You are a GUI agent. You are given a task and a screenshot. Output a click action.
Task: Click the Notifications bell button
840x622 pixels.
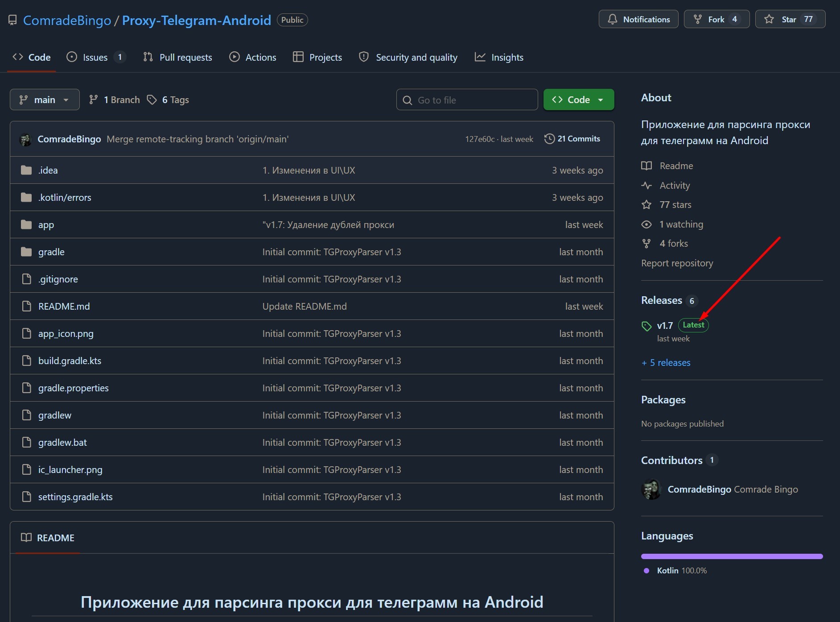[x=638, y=19]
